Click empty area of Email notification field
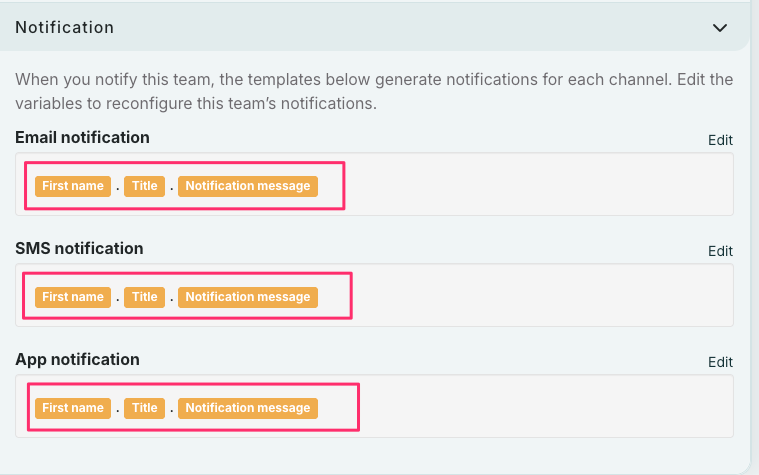 [540, 186]
